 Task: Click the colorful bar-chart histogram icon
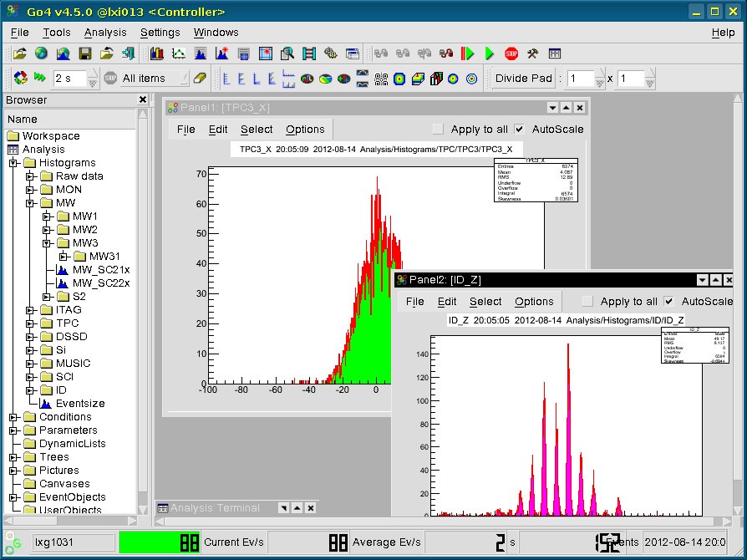click(x=157, y=53)
